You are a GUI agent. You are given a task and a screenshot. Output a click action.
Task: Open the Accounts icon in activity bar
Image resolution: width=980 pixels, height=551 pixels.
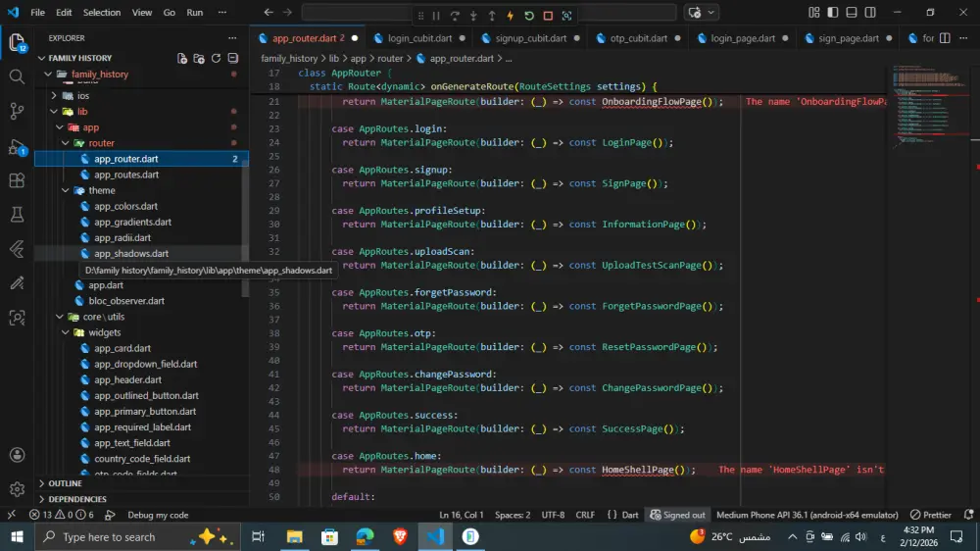click(17, 455)
